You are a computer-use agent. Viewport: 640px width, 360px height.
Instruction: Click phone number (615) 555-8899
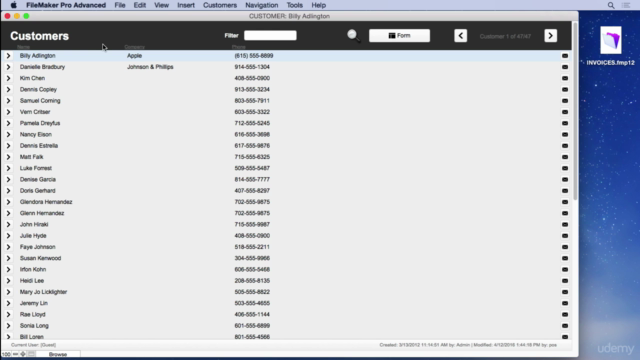253,56
